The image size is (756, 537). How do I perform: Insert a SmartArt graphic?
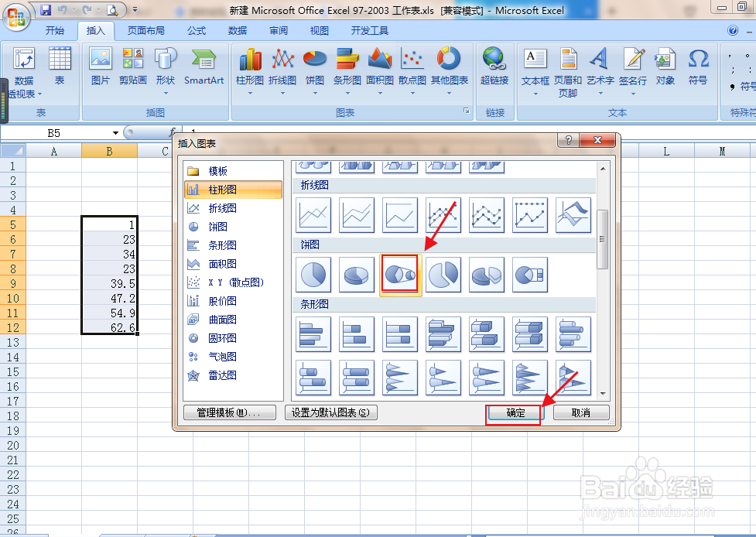point(204,67)
